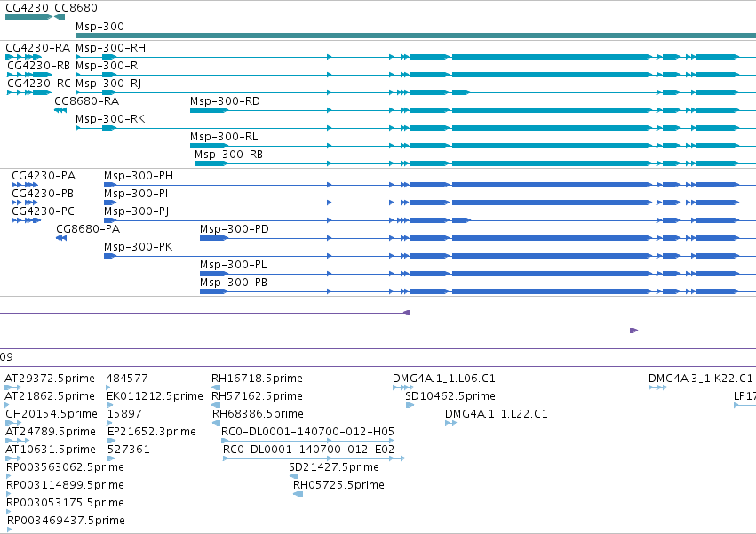The image size is (756, 534).
Task: Select protein Msp-300-PK label
Action: point(139,246)
